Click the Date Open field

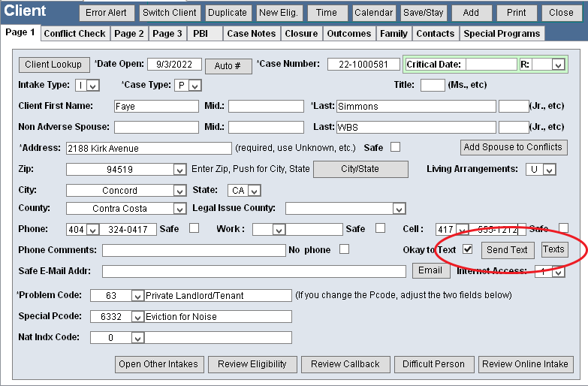click(x=174, y=65)
